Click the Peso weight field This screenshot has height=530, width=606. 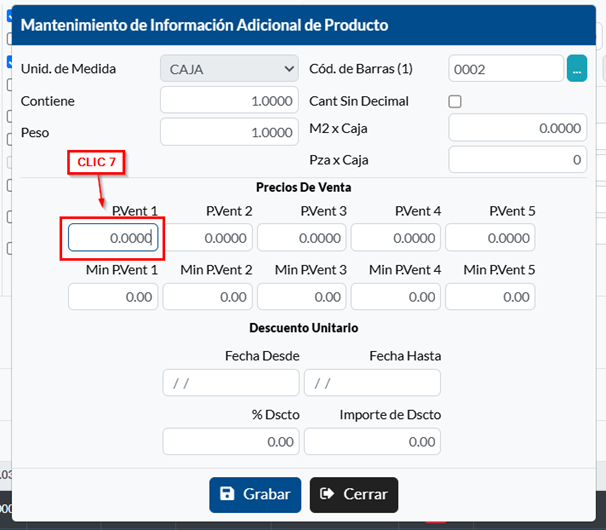[230, 132]
